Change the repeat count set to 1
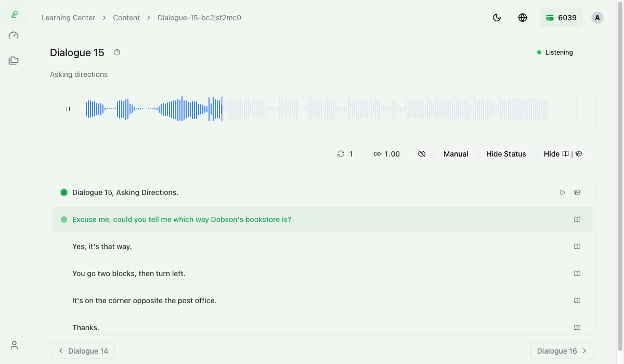This screenshot has width=624, height=364. tap(346, 154)
